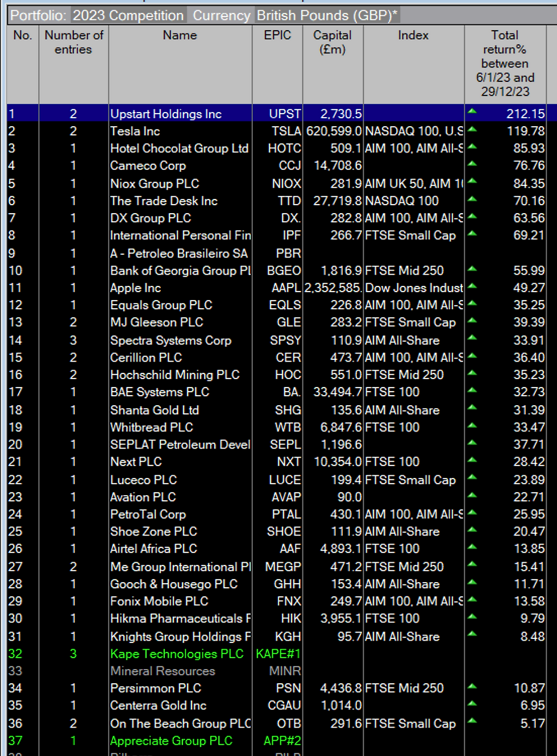Select Apple Inc row
The height and width of the screenshot is (756, 557).
[x=276, y=288]
